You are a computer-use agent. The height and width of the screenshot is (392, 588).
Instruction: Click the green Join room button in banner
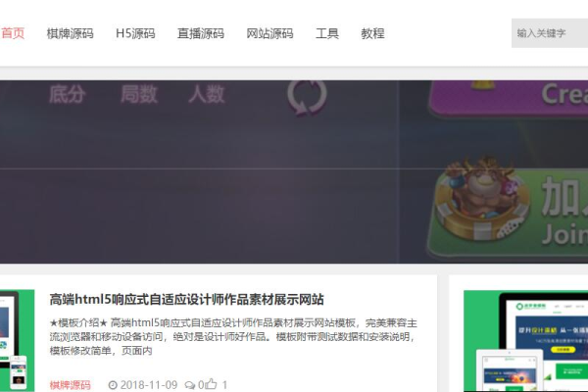508,210
